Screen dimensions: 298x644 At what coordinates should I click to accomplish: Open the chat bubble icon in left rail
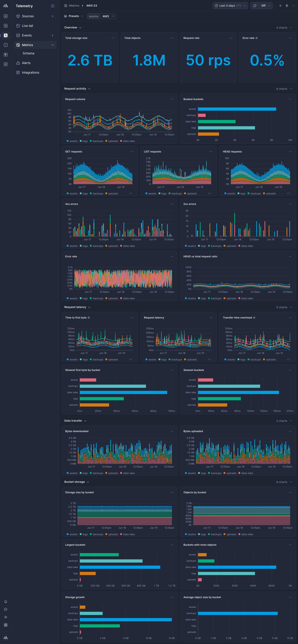[6, 609]
